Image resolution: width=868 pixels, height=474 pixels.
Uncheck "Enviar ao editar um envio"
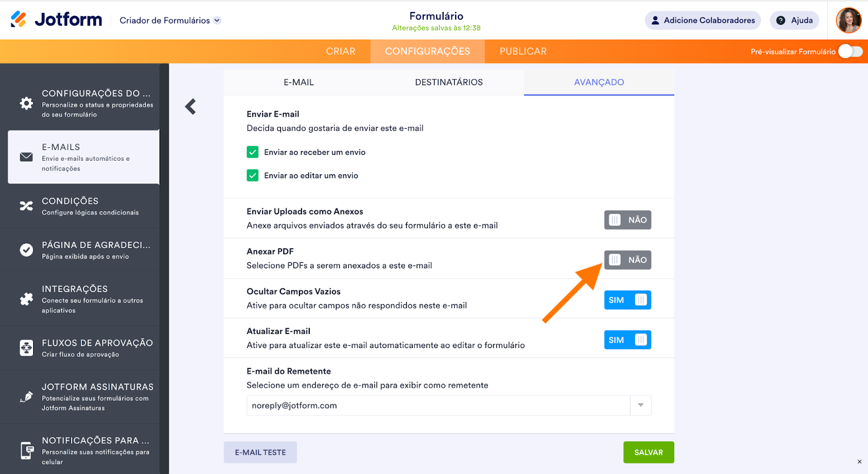pos(253,175)
